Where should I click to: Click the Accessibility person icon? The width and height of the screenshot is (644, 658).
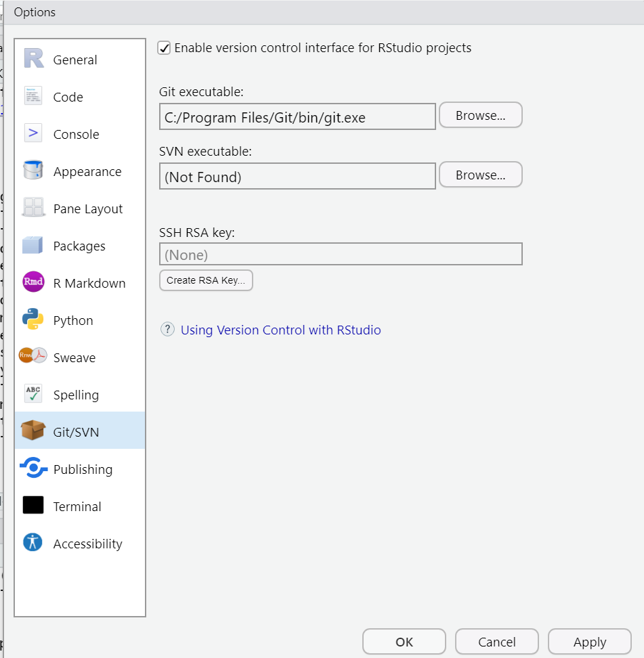33,542
